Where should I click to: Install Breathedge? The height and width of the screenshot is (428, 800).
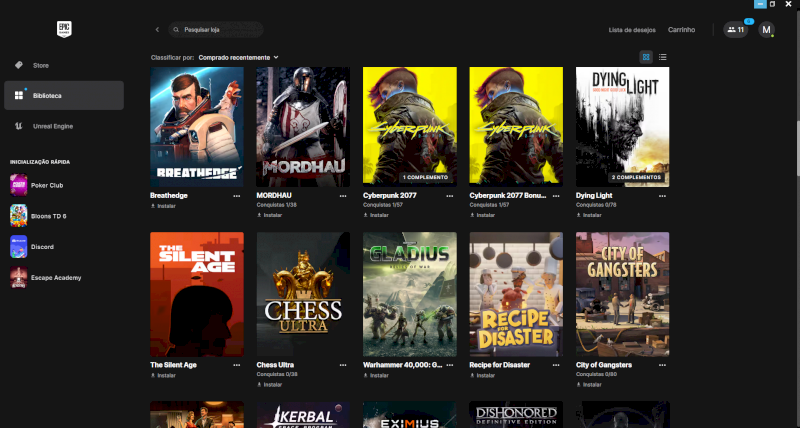[163, 206]
